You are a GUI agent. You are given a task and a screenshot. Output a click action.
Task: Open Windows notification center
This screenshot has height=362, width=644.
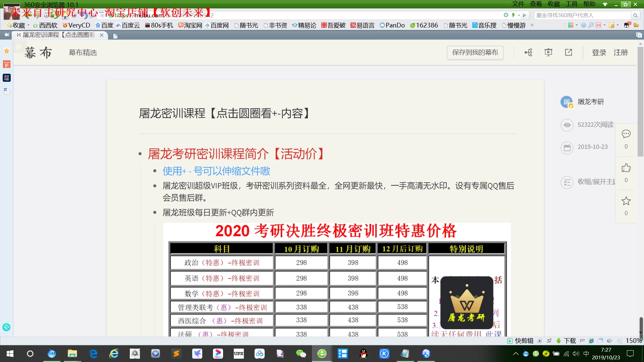630,354
